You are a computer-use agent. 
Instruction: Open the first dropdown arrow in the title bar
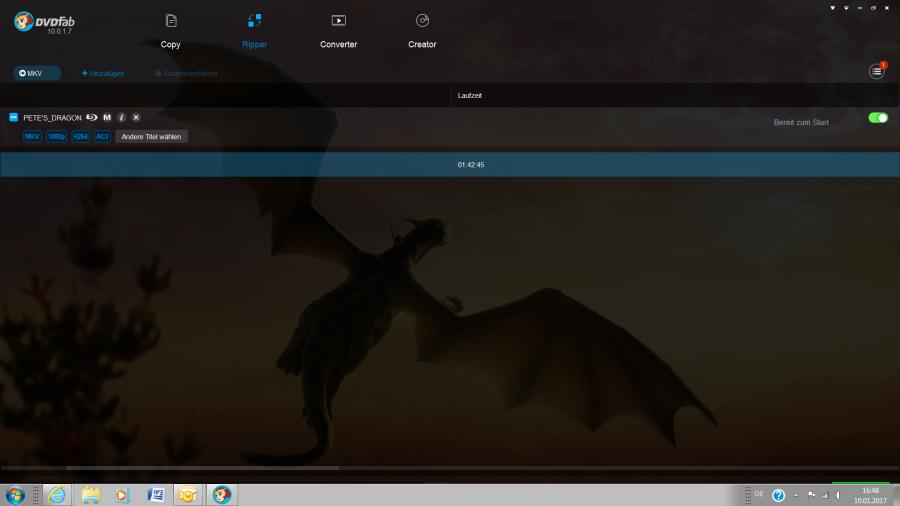(x=832, y=8)
